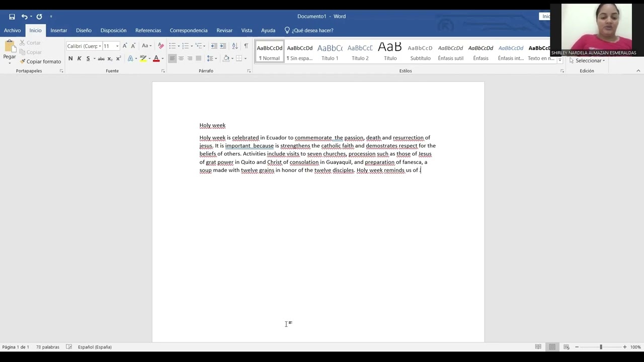Viewport: 644px width, 362px height.
Task: Open the highlight color dropdown arrow
Action: click(x=149, y=59)
